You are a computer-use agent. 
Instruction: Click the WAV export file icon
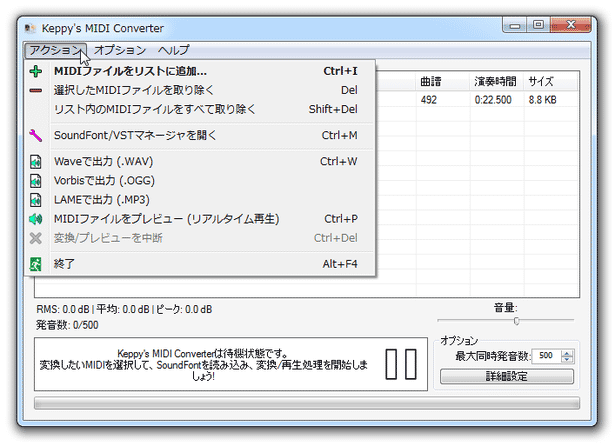point(36,162)
